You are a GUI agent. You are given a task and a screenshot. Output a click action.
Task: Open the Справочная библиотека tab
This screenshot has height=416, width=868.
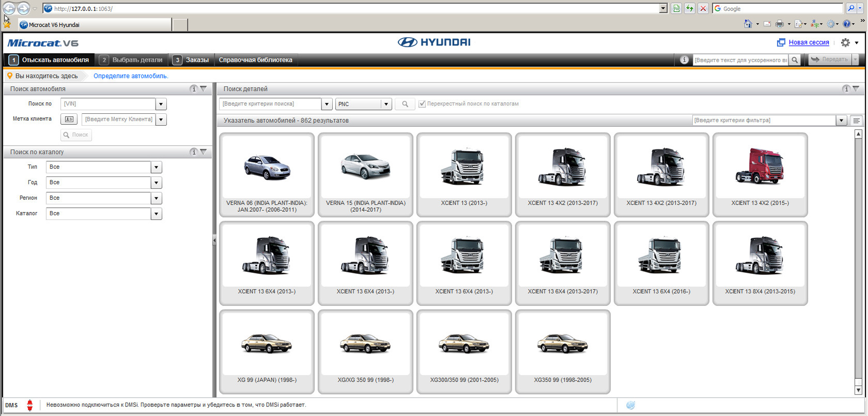(255, 60)
